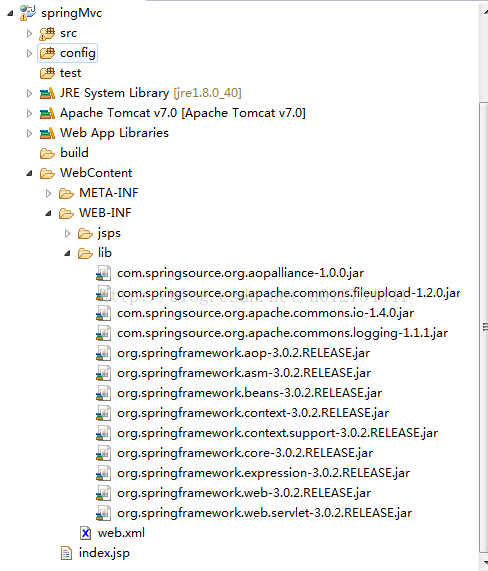Collapse the lib folder arrow
This screenshot has height=571, width=488.
[67, 254]
